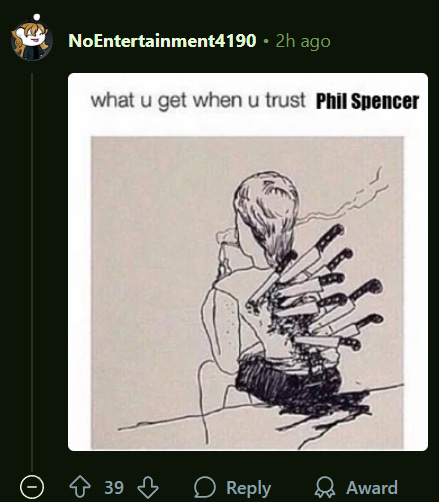Collapse thread via the vertical thread line
The width and height of the screenshot is (439, 502).
click(x=32, y=272)
